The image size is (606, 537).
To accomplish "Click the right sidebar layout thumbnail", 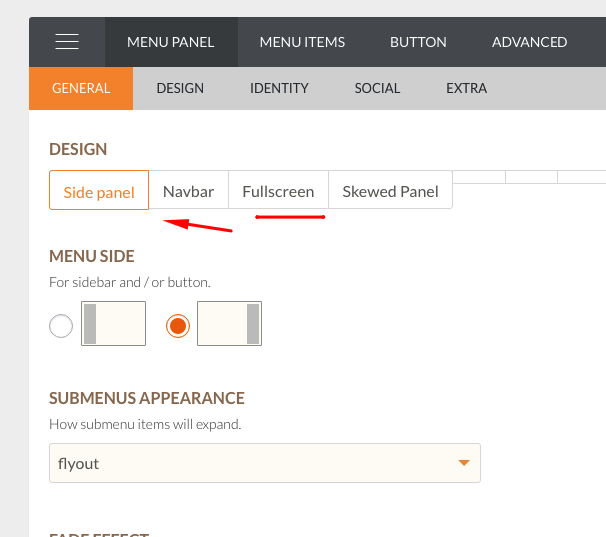I will (x=230, y=324).
